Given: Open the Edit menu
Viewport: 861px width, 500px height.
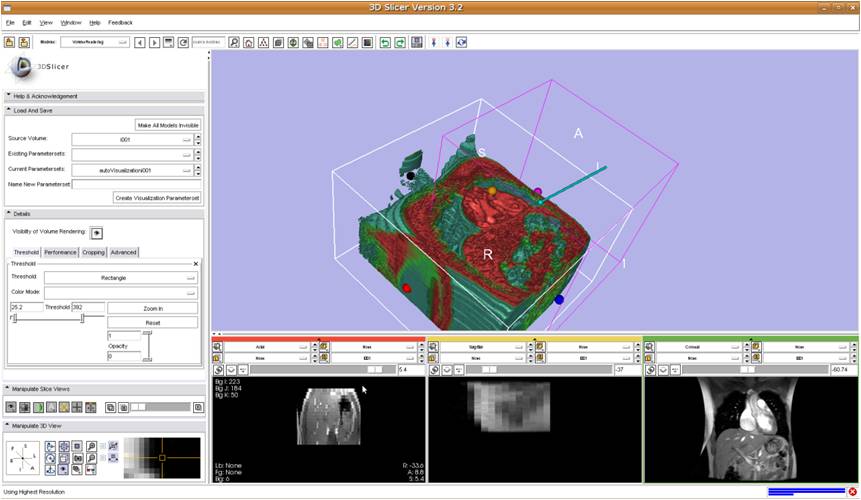Looking at the screenshot, I should tap(27, 23).
